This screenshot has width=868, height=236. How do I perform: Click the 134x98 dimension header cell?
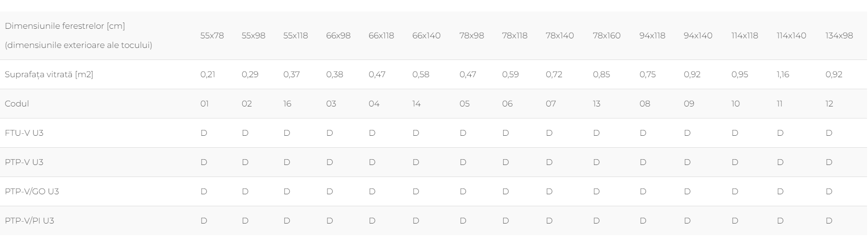(x=839, y=35)
